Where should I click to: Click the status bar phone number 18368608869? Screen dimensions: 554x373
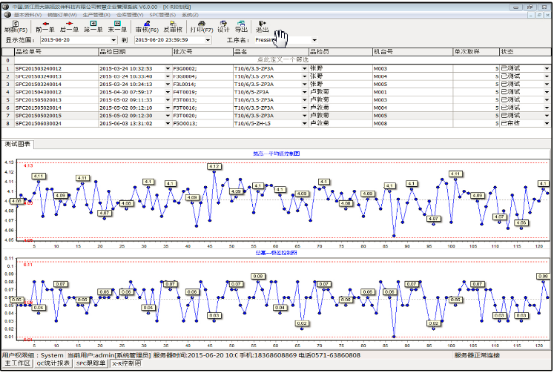coord(276,355)
